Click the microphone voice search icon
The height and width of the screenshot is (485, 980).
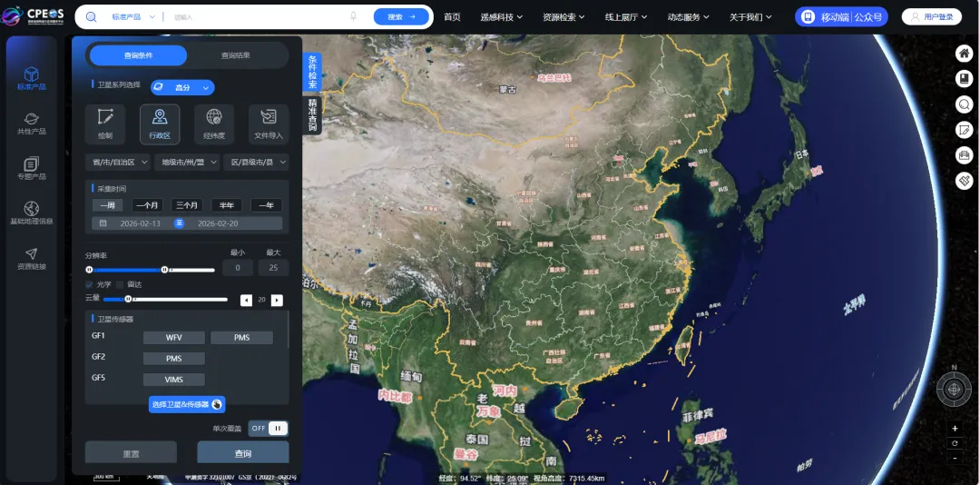[353, 17]
